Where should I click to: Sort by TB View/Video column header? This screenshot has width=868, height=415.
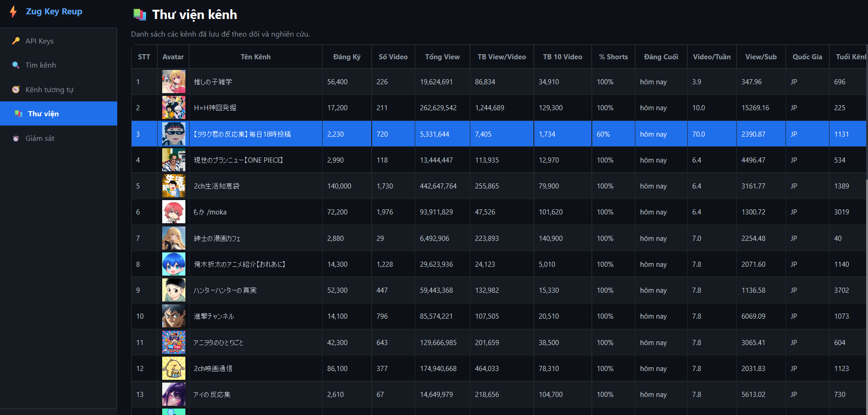(x=502, y=57)
